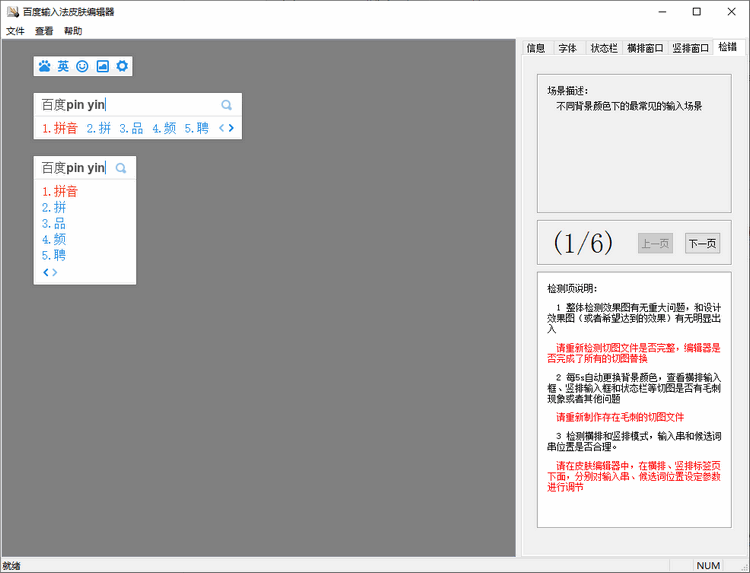Viewport: 750px width, 573px height.
Task: Switch to the 状态栏 tab
Action: 604,48
